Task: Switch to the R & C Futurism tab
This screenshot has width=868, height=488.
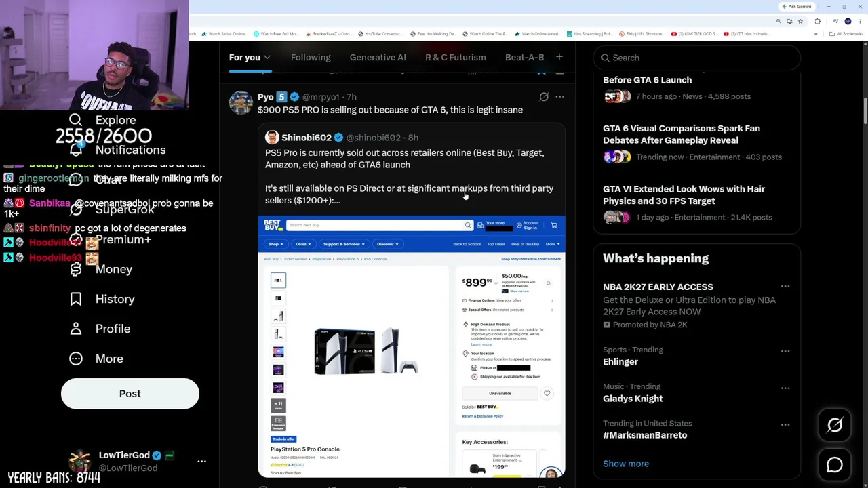Action: (456, 58)
